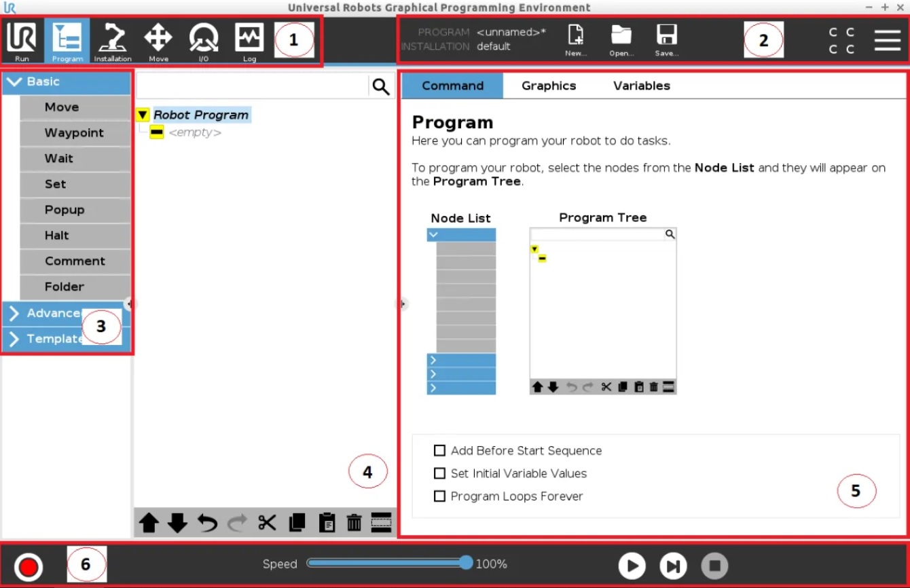910x588 pixels.
Task: Copy the selected node
Action: pyautogui.click(x=297, y=523)
